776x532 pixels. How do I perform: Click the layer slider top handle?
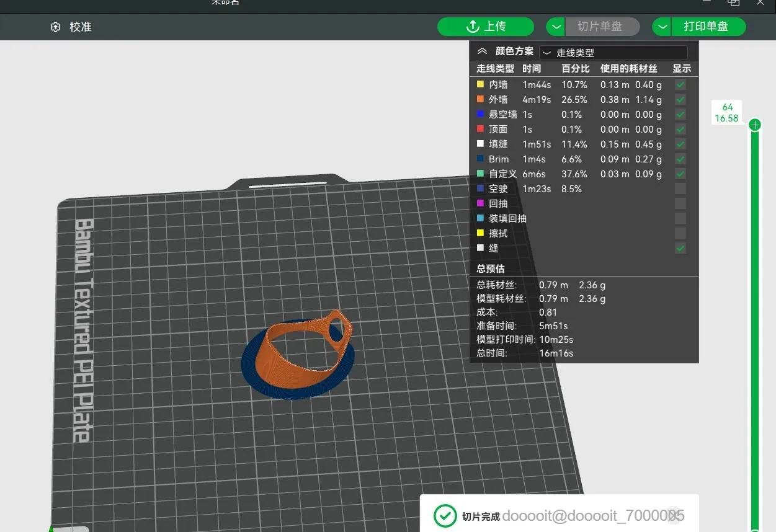755,125
